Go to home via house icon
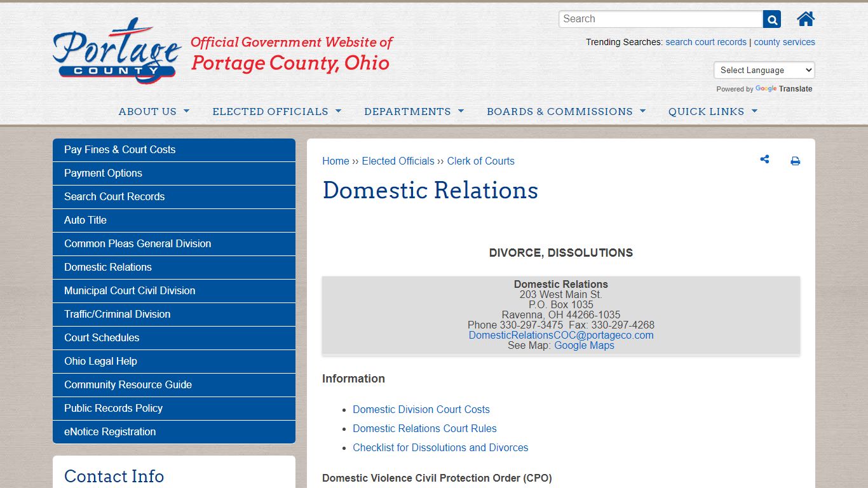This screenshot has width=868, height=488. [x=806, y=19]
